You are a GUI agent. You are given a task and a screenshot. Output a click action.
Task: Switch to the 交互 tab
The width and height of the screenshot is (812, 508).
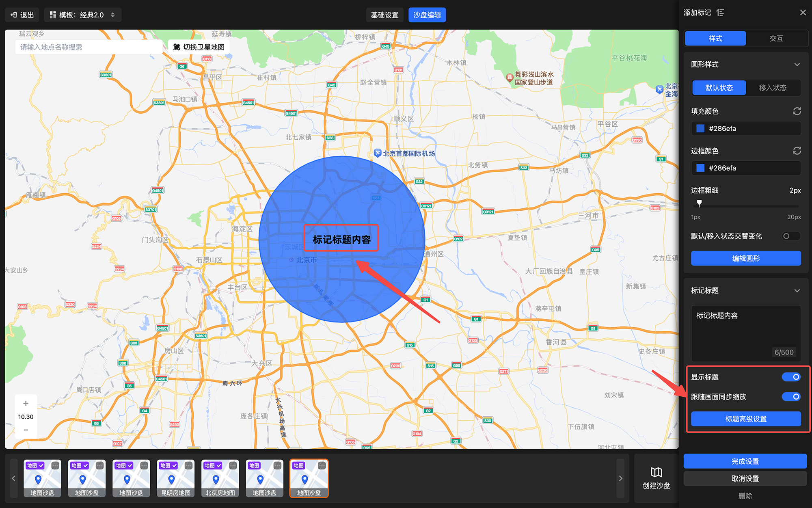(x=776, y=39)
